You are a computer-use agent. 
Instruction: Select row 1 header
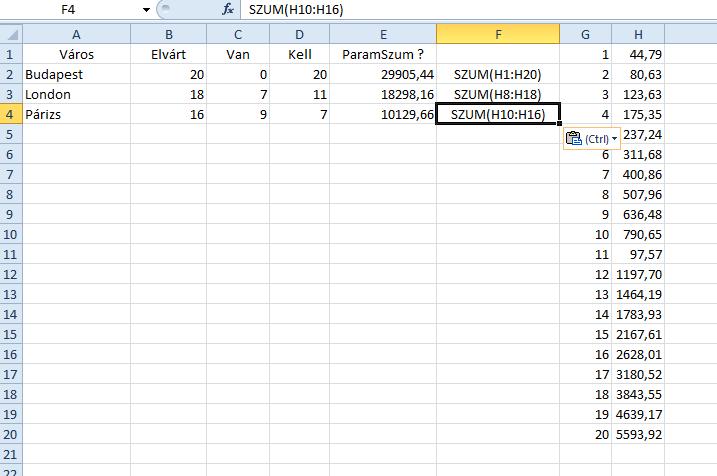11,54
